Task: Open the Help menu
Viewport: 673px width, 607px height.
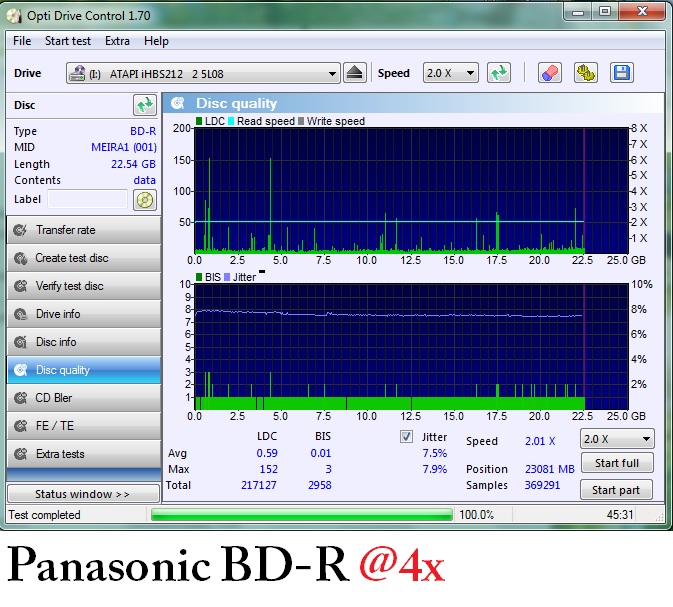Action: point(156,41)
